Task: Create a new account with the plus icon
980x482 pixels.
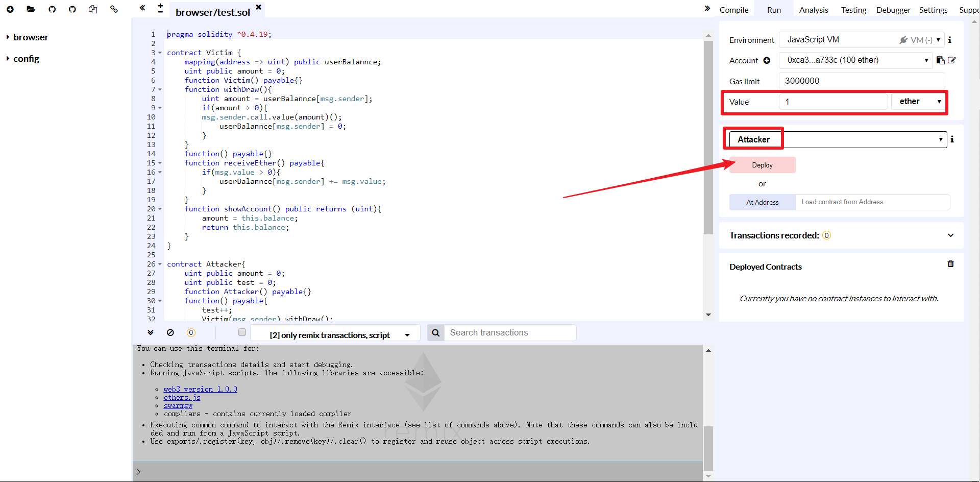Action: coord(767,60)
